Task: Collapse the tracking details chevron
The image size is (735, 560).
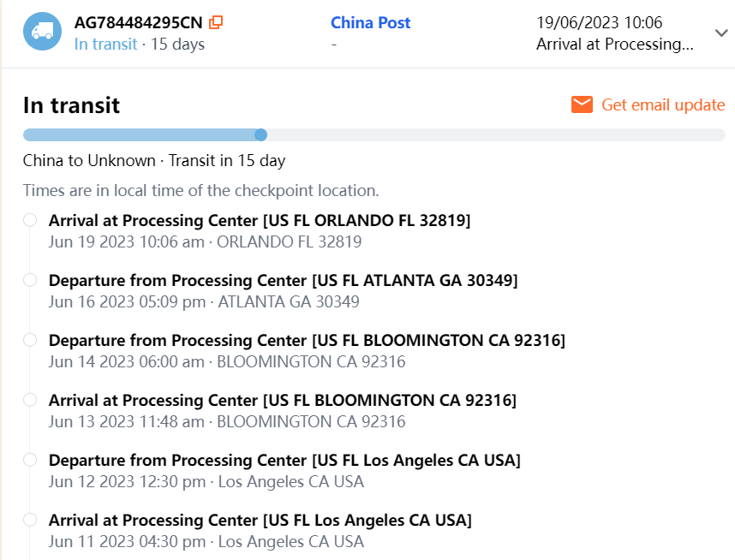Action: pos(720,33)
